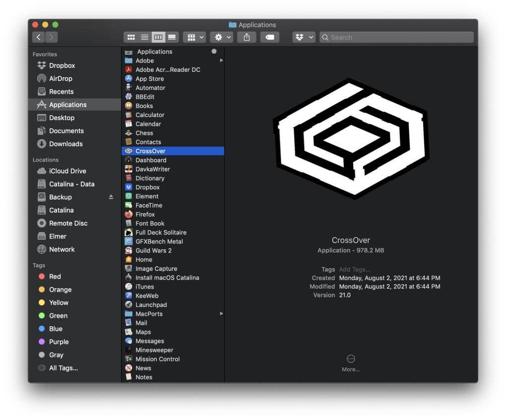Click the More actions button in preview
The height and width of the screenshot is (420, 506).
pos(351,363)
